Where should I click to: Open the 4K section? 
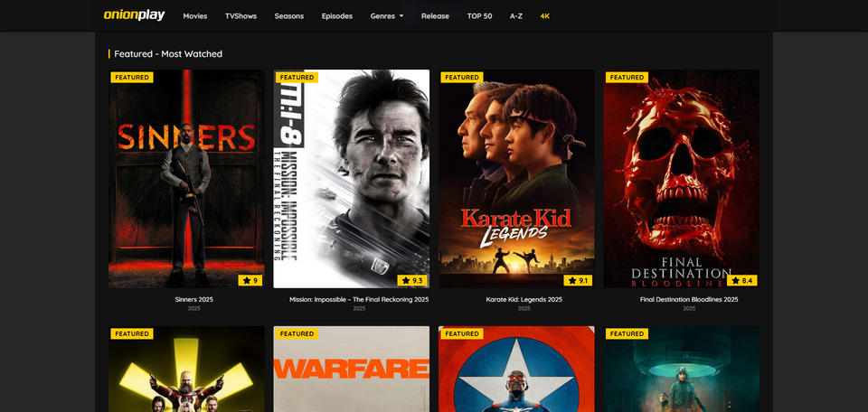pyautogui.click(x=544, y=16)
